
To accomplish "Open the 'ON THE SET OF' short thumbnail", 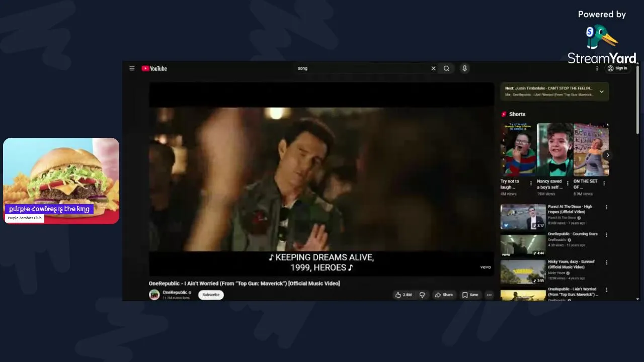I will tap(591, 150).
